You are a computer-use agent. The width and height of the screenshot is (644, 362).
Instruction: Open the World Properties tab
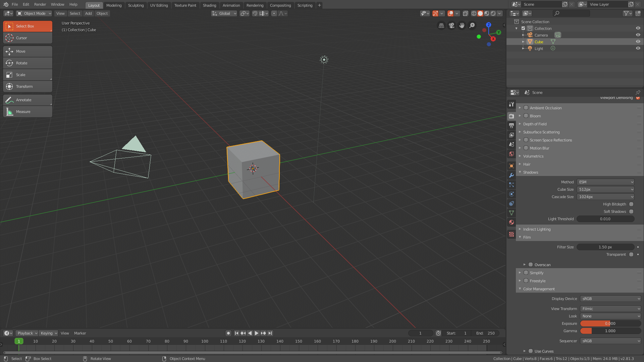point(511,154)
